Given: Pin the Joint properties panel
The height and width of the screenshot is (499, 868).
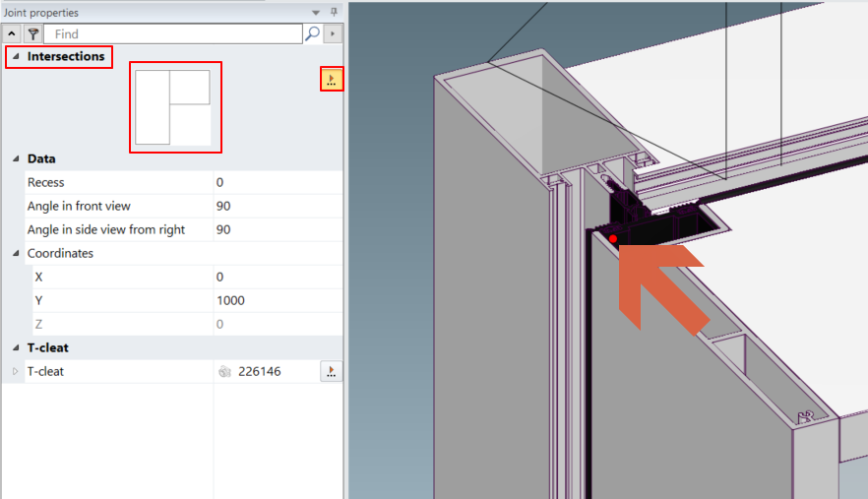Looking at the screenshot, I should tap(334, 12).
